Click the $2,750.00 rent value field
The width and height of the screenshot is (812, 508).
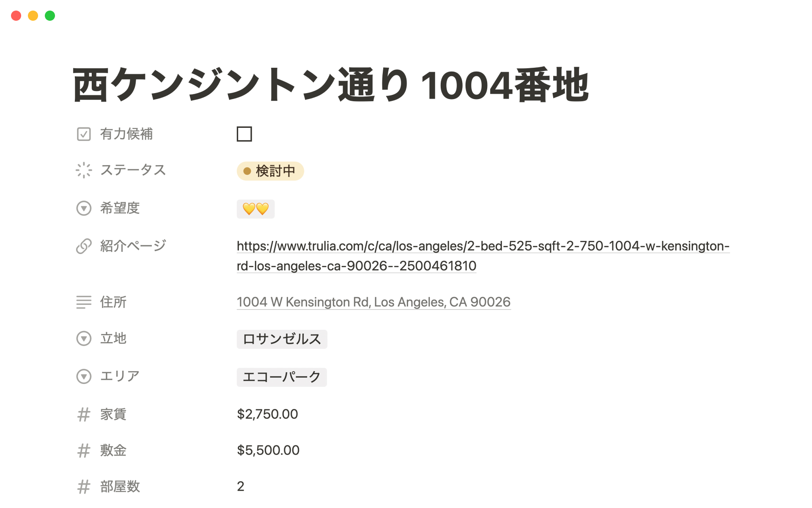pyautogui.click(x=267, y=414)
